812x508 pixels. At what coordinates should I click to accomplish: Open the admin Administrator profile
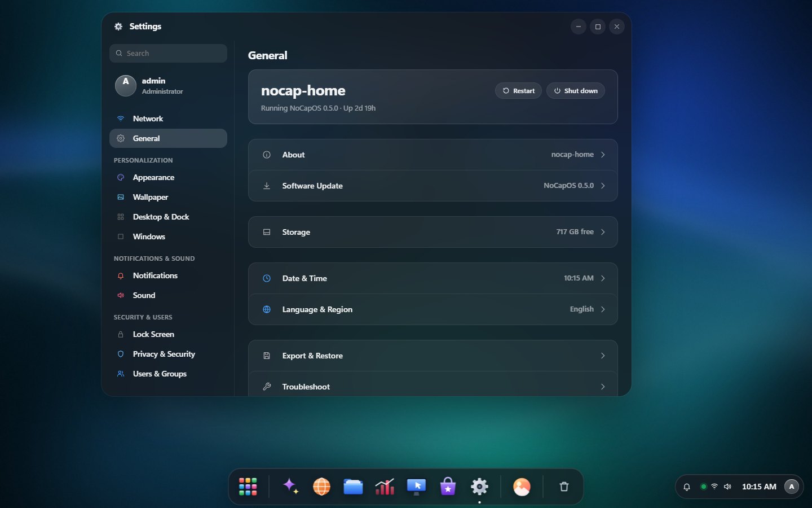point(168,86)
